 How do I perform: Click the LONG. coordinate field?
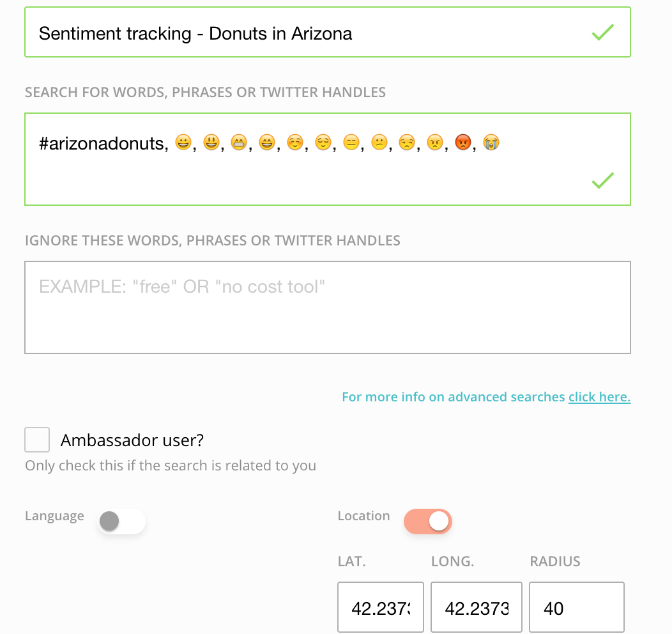[x=476, y=608]
